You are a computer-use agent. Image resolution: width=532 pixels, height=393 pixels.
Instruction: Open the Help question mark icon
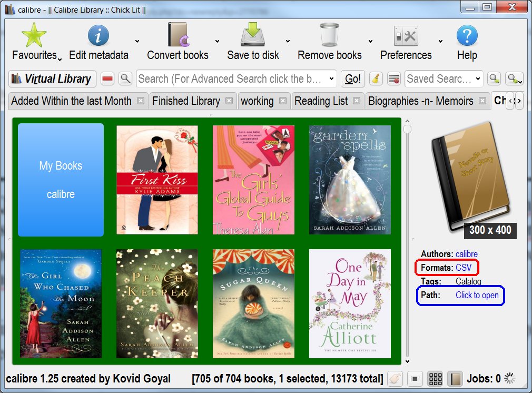tap(467, 35)
